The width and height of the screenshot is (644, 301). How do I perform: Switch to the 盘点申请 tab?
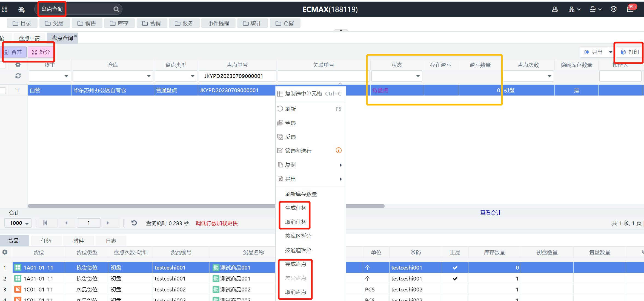[29, 38]
